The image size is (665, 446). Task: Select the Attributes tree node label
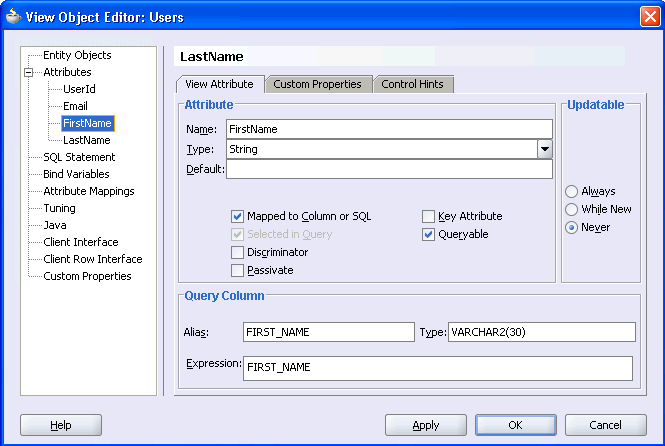[x=67, y=72]
